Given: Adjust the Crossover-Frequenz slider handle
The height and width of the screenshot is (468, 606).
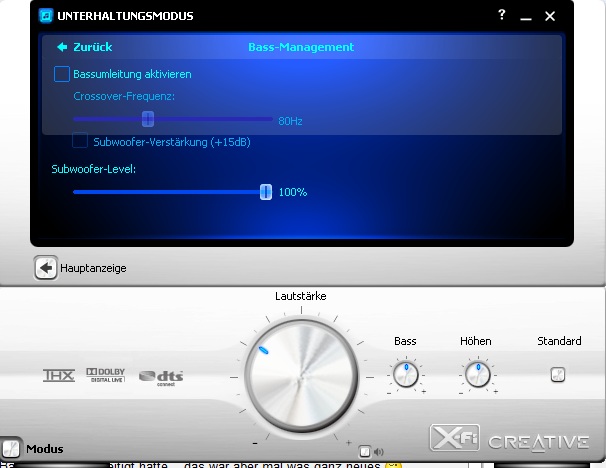Looking at the screenshot, I should [x=148, y=119].
